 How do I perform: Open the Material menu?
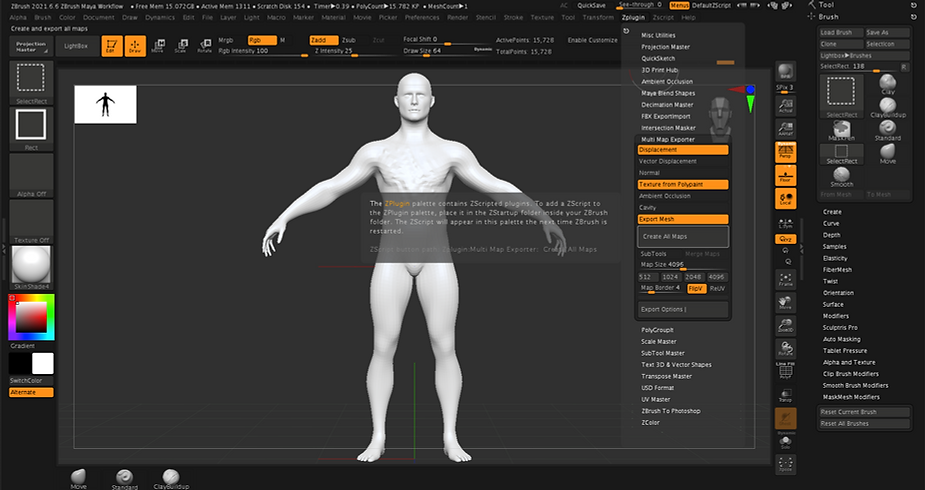(333, 18)
